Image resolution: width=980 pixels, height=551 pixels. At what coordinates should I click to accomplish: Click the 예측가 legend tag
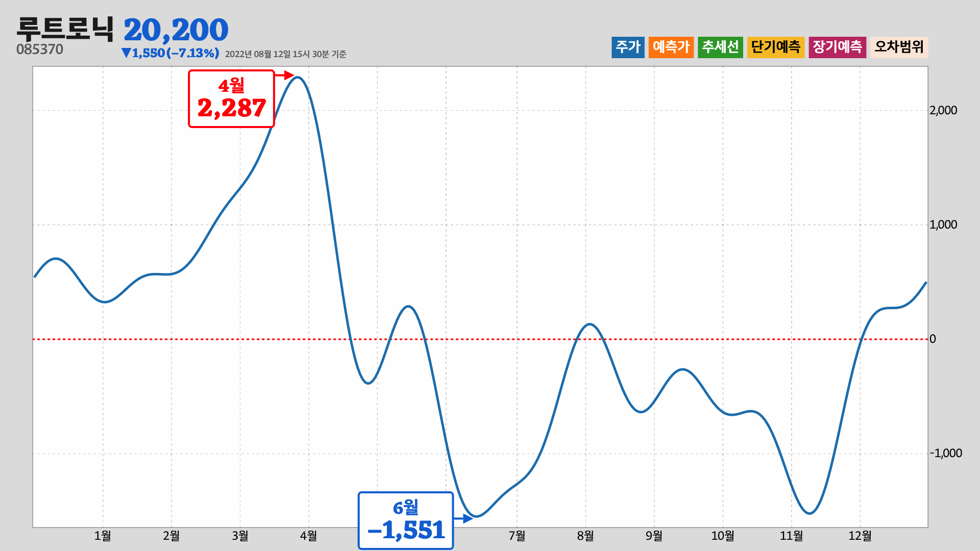pyautogui.click(x=671, y=47)
